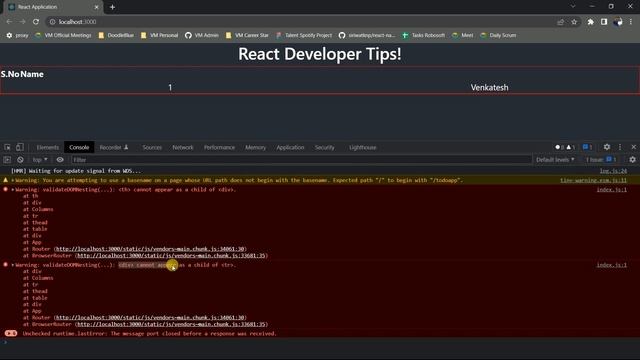Bookmark this page with the star icon
This screenshot has width=640, height=360.
(574, 22)
